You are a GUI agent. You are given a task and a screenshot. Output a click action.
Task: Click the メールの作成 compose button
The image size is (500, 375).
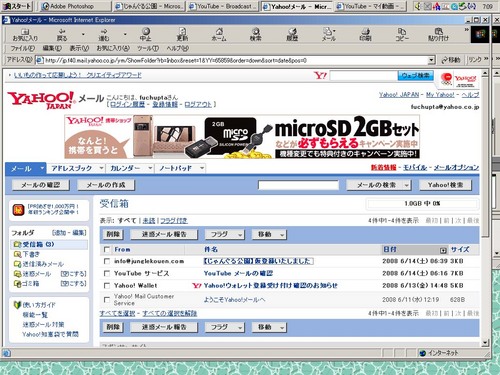pos(106,185)
